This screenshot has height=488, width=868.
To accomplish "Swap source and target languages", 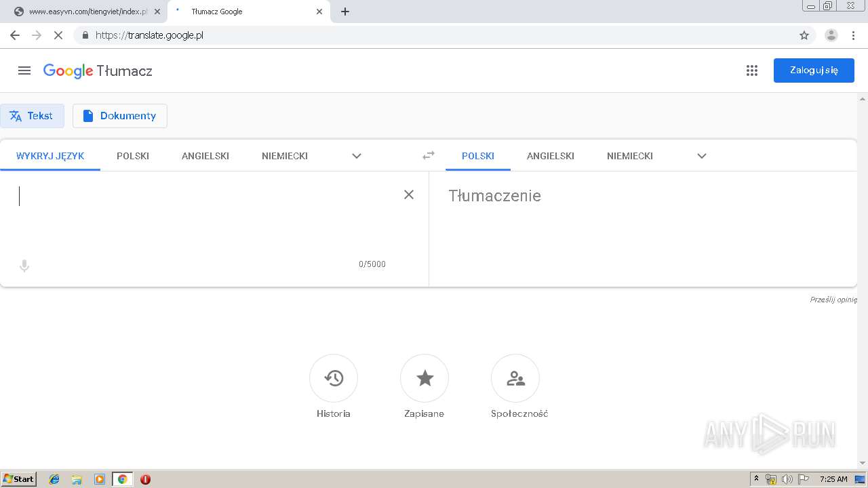I will point(429,155).
